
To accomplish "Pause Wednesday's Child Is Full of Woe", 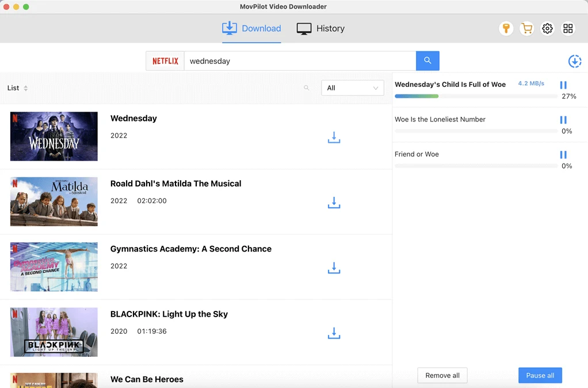I will point(563,85).
